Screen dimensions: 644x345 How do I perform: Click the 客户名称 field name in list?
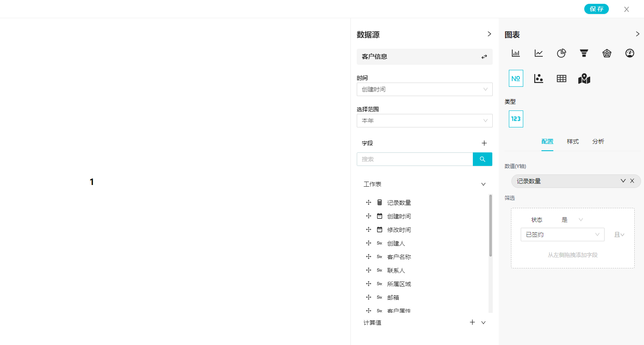pos(399,257)
